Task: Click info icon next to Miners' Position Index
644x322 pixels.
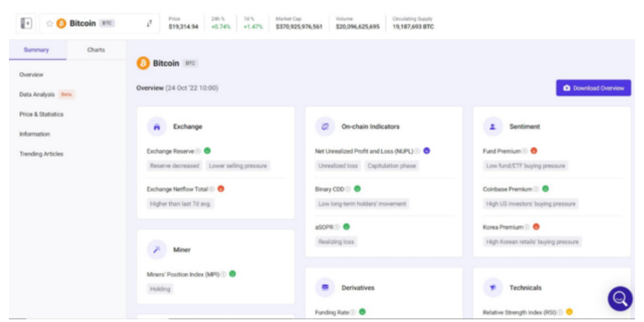Action: click(x=223, y=275)
